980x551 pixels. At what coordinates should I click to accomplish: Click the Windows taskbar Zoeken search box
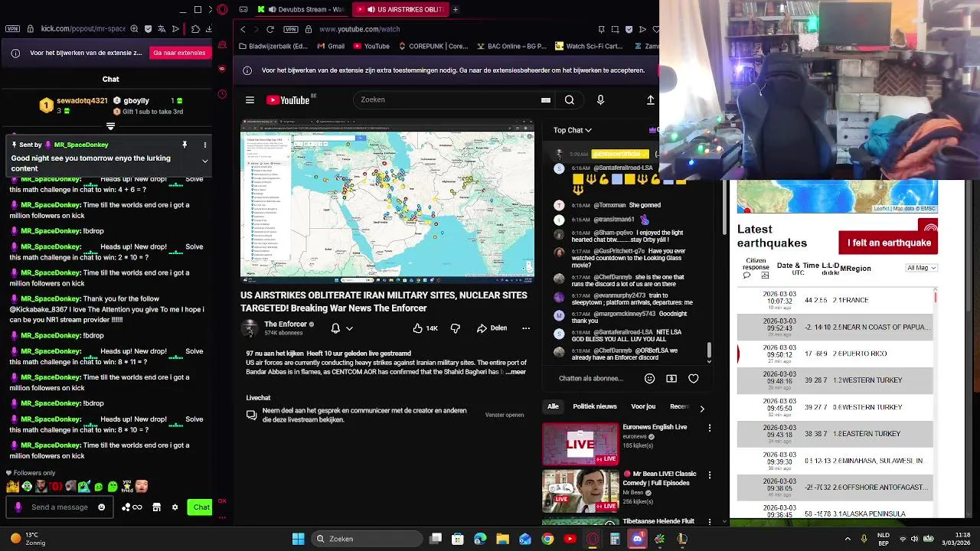[x=365, y=539]
